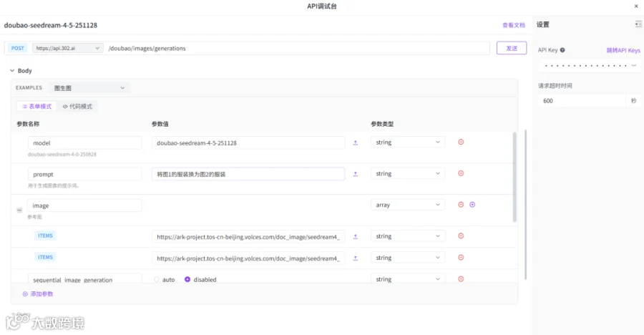This screenshot has width=644, height=335.
Task: Select the auto radio option
Action: tap(157, 279)
